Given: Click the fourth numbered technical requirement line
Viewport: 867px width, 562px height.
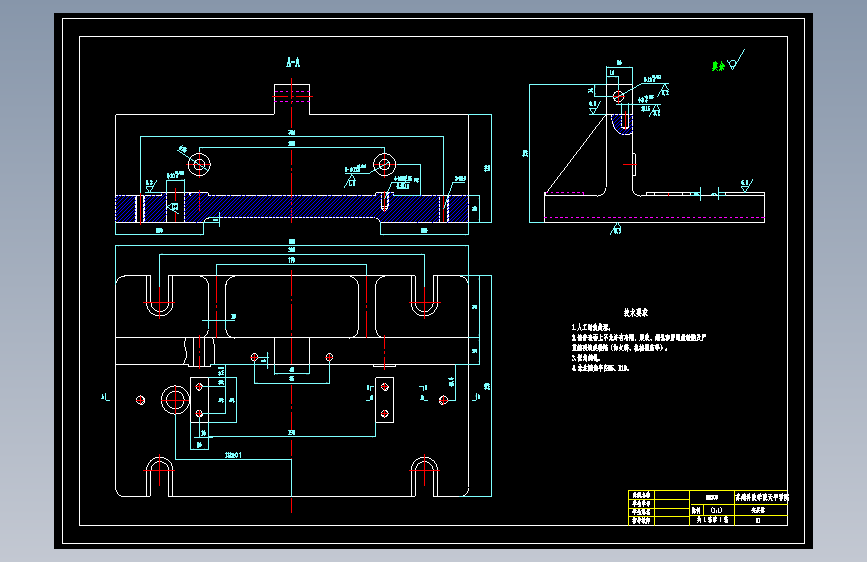Looking at the screenshot, I should [x=600, y=368].
